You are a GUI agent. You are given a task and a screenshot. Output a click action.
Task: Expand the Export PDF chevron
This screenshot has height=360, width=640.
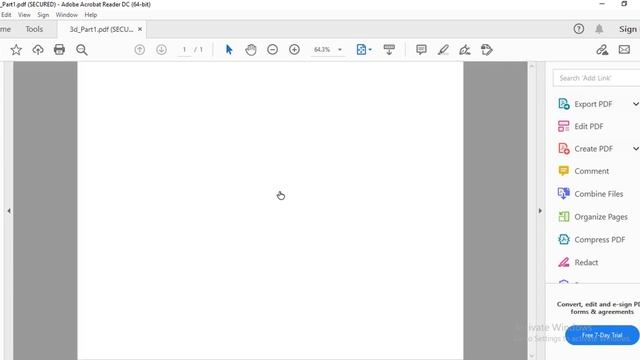click(x=636, y=104)
